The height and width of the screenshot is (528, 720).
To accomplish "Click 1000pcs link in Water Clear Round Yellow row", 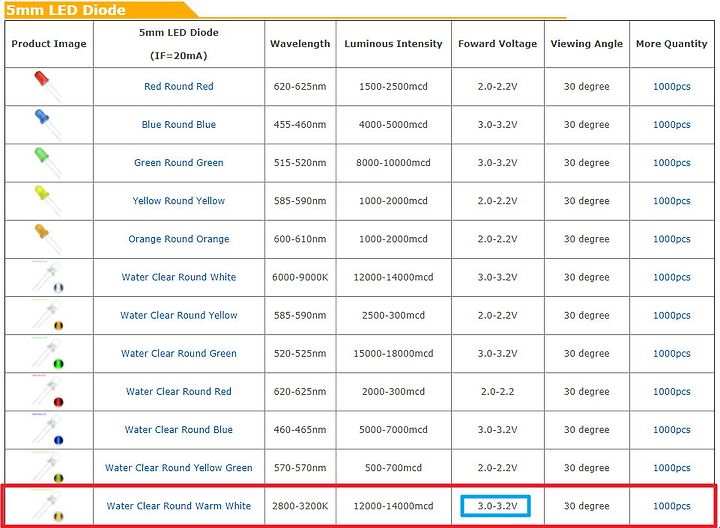I will click(x=671, y=315).
